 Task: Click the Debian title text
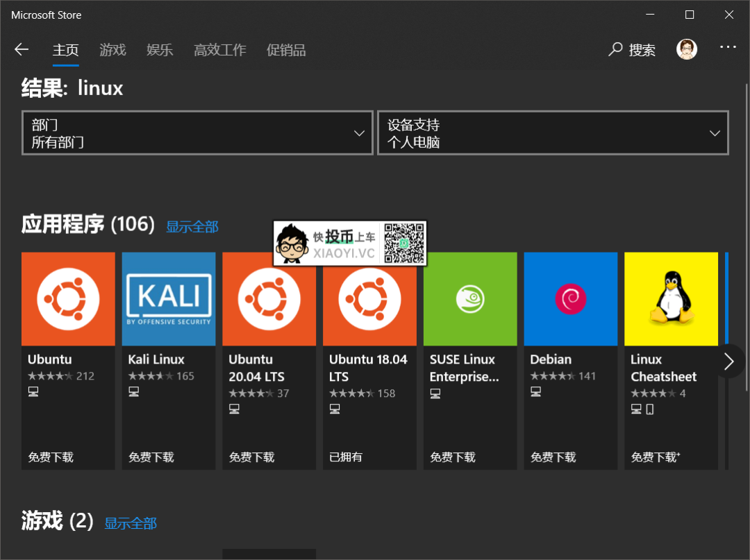551,359
